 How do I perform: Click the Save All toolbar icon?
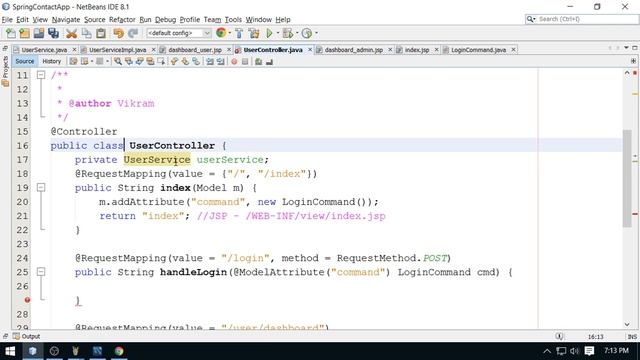tap(53, 33)
